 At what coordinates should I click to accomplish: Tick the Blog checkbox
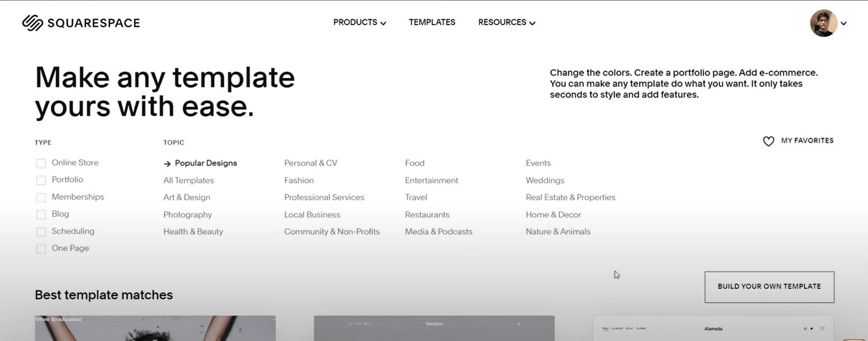41,214
